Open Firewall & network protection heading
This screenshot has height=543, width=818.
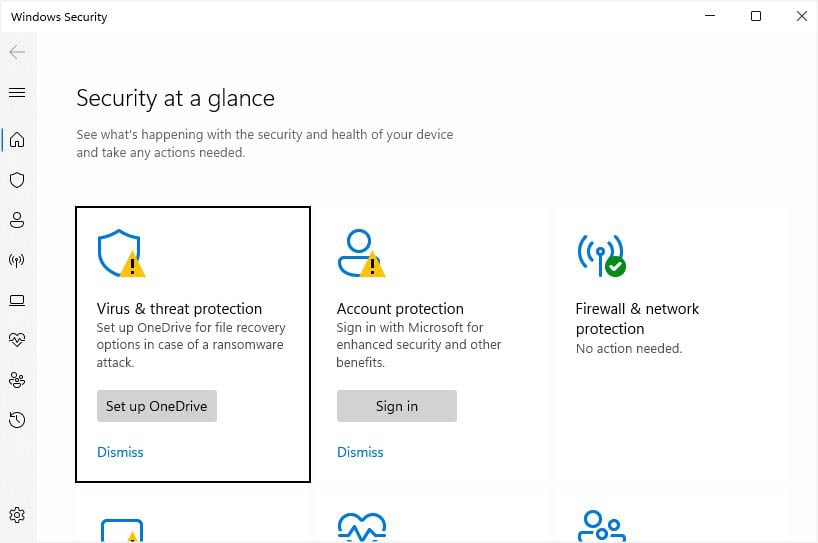pyautogui.click(x=637, y=319)
